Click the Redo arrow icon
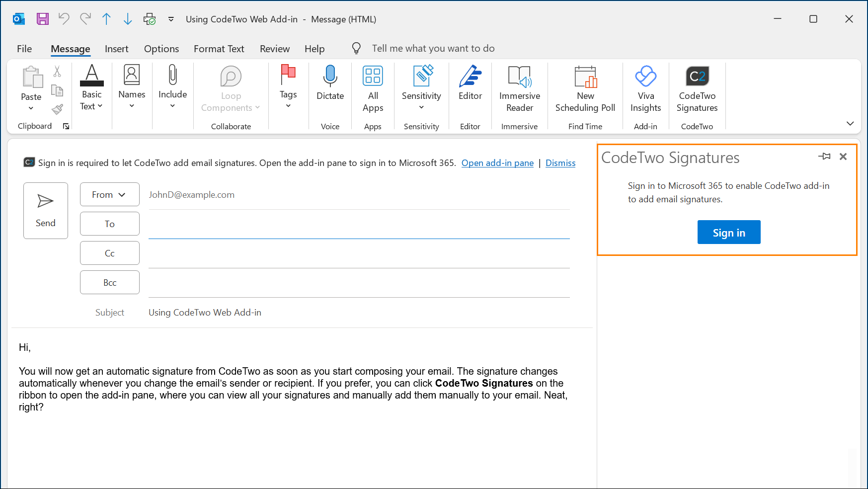This screenshot has width=868, height=489. (85, 19)
